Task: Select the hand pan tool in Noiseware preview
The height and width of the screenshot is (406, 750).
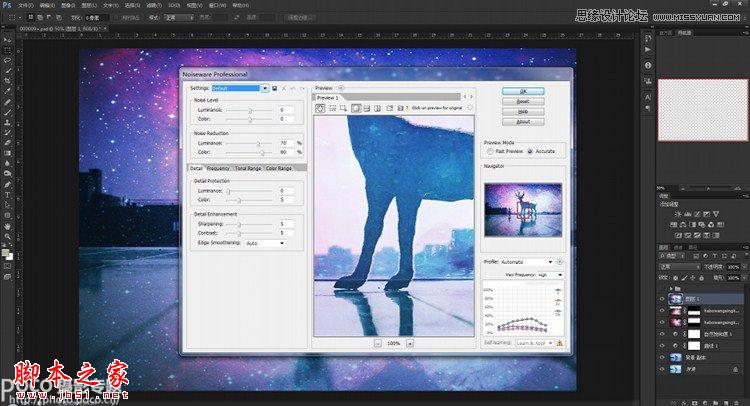Action: pos(320,109)
